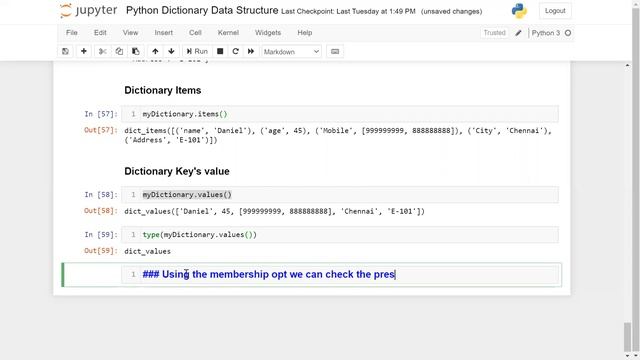Screen dimensions: 640x360
Task: Click the Out[58] dict_values output
Action: point(274,211)
